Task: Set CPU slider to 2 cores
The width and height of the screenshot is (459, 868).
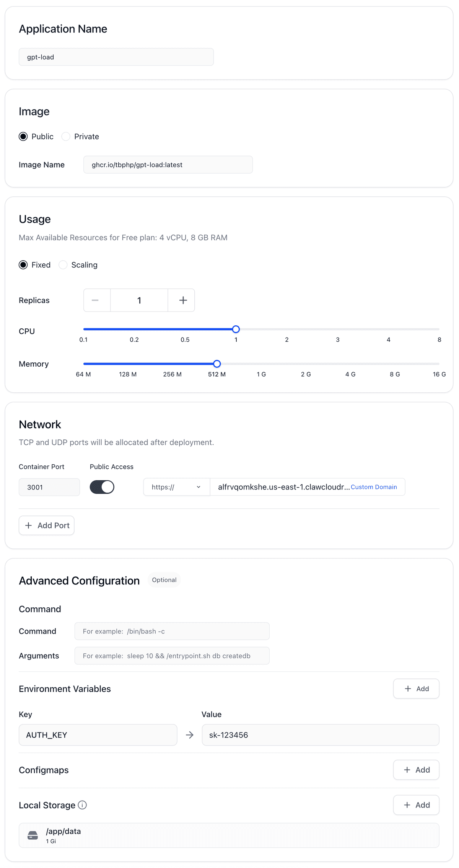Action: [287, 329]
